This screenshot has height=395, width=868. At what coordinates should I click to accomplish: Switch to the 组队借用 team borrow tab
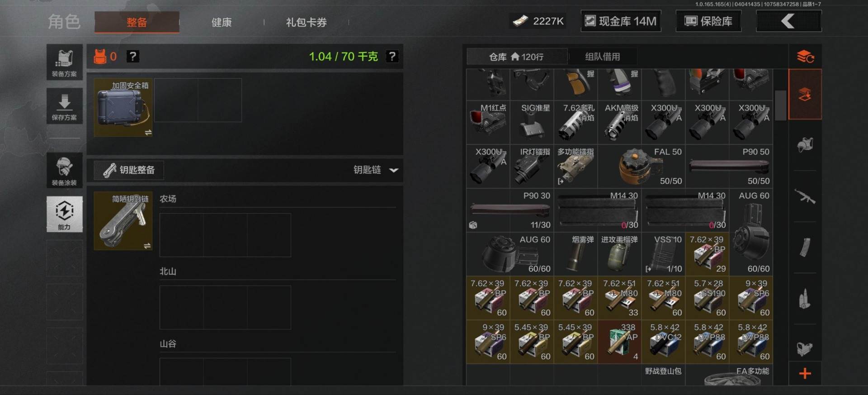click(x=603, y=57)
